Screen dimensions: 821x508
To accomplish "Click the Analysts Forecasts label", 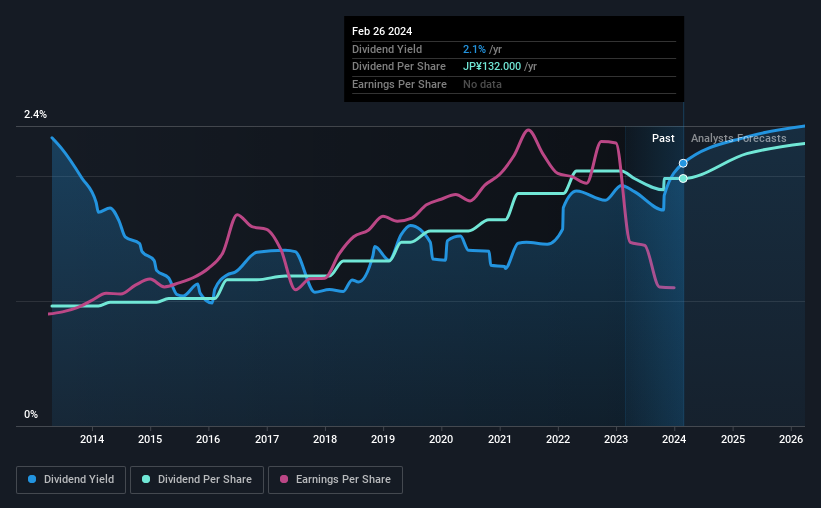I will pyautogui.click(x=738, y=138).
